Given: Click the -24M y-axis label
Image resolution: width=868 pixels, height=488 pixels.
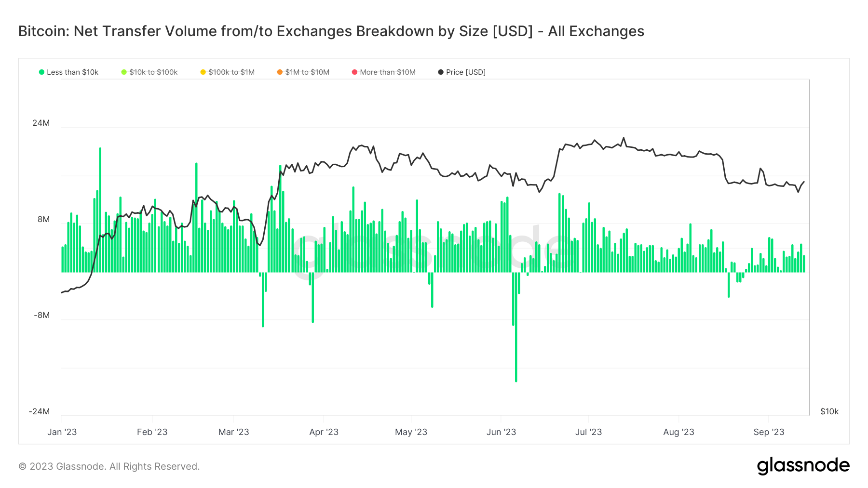Looking at the screenshot, I should [x=39, y=411].
